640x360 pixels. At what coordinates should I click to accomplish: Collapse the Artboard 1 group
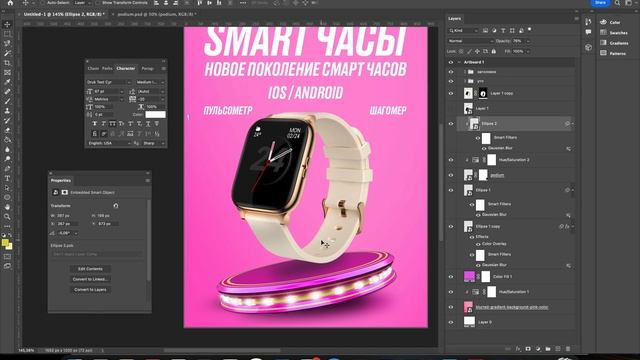click(x=459, y=62)
